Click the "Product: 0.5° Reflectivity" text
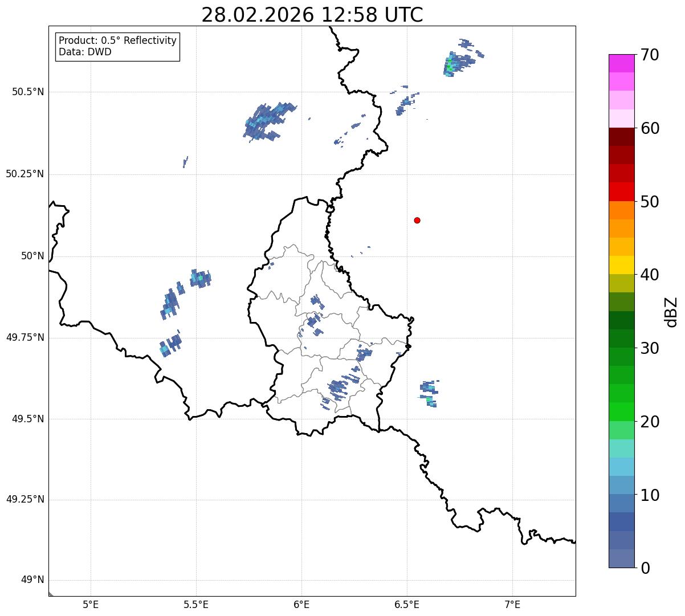 coord(117,41)
